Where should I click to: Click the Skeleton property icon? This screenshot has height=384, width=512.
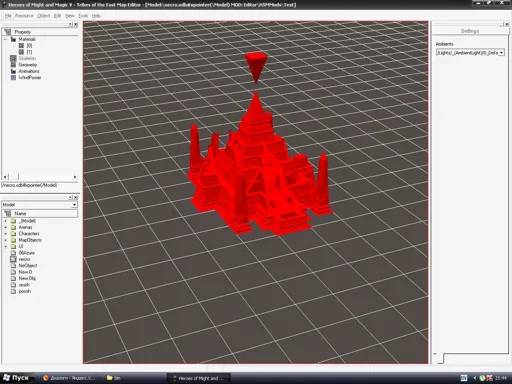click(13, 58)
